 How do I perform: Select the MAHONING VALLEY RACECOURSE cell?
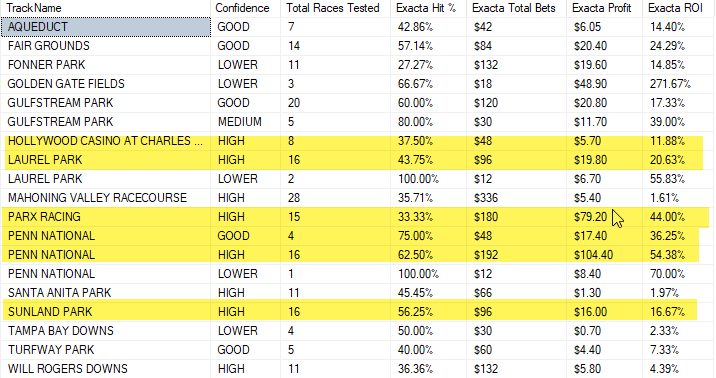(105, 198)
